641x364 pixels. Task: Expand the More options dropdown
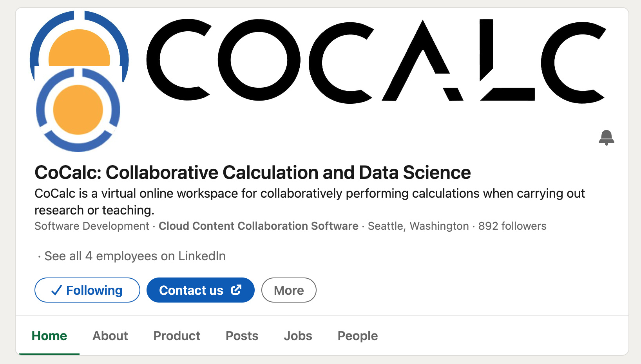(289, 290)
